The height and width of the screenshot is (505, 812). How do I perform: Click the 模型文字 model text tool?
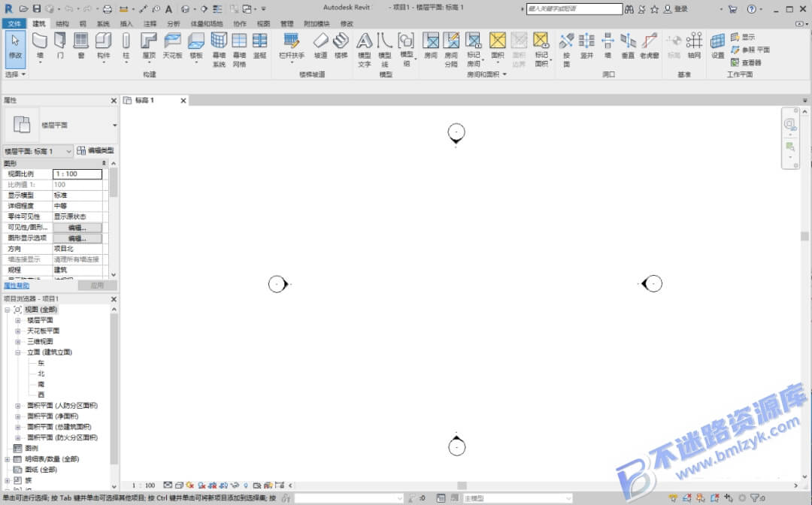364,50
